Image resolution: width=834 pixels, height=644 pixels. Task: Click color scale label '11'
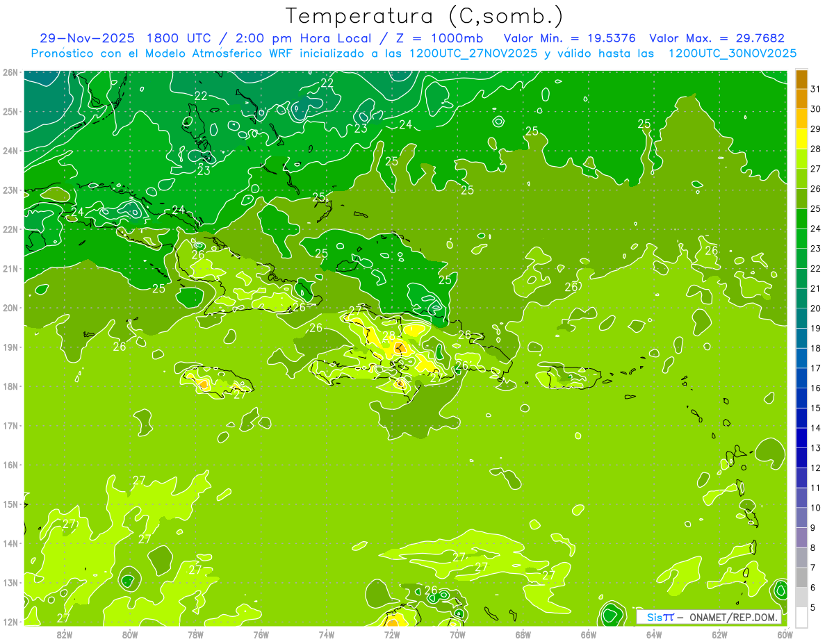[x=816, y=488]
